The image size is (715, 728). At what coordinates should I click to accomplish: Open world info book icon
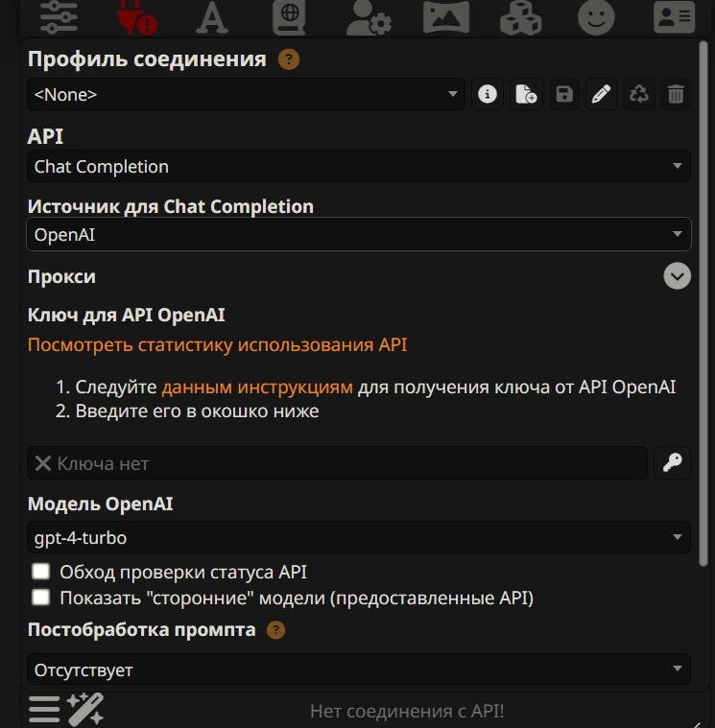290,16
